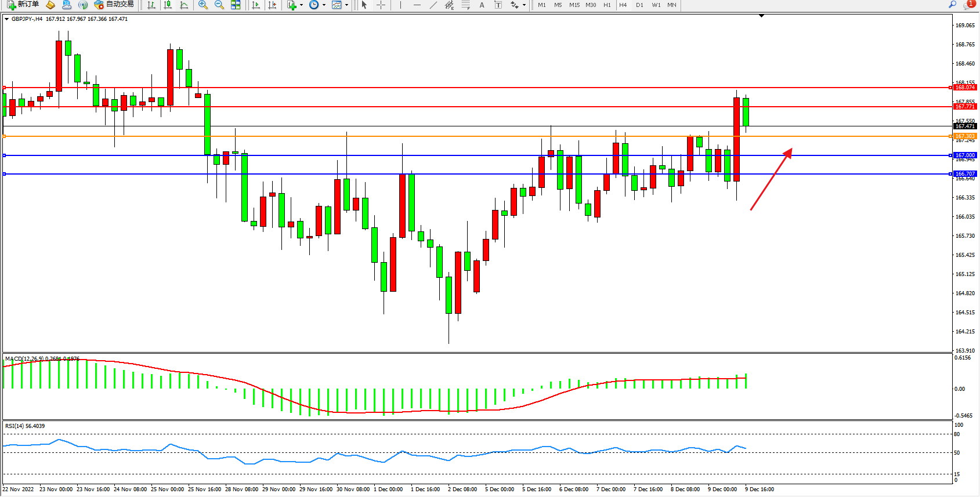Zoom out on the chart

coord(219,5)
